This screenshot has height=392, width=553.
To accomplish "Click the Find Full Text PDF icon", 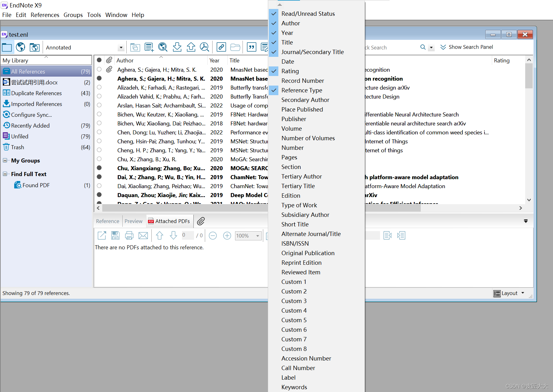I will coord(204,47).
